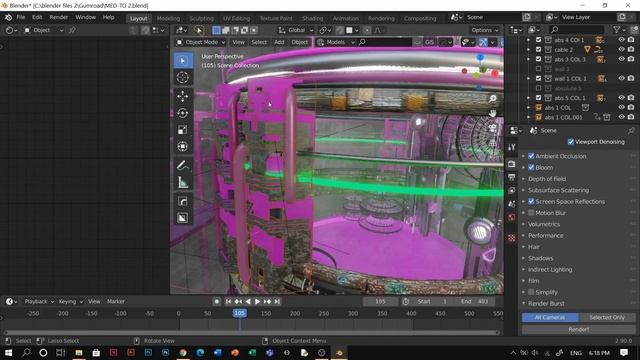Click the Blender logo menu icon
This screenshot has width=640, height=360.
pyautogui.click(x=8, y=18)
